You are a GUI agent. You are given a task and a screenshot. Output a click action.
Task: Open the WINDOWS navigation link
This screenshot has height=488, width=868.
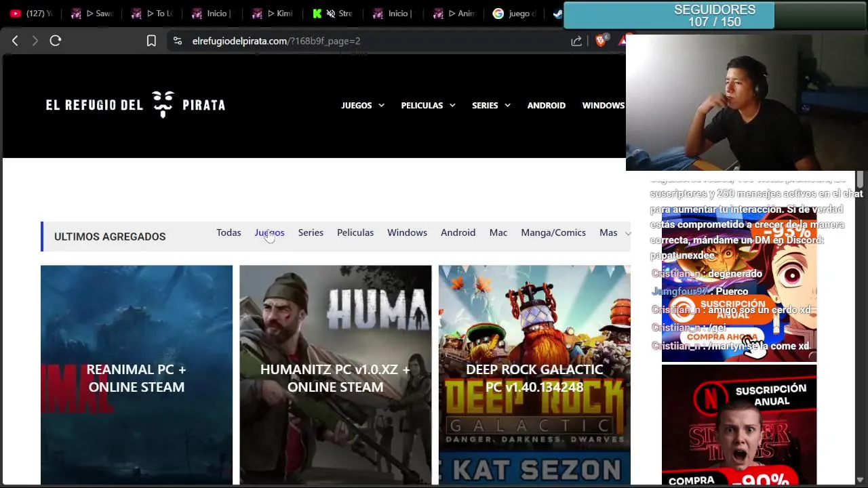coord(604,105)
